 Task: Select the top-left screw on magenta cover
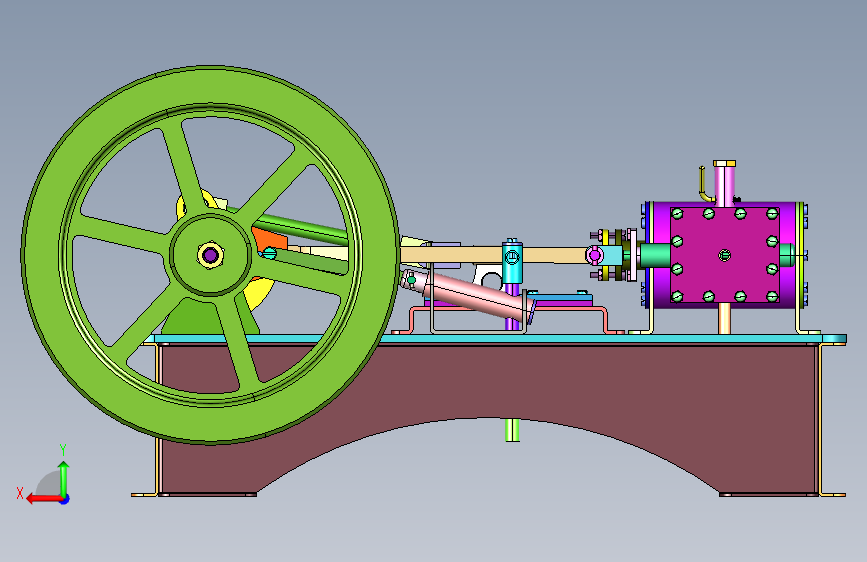point(677,214)
